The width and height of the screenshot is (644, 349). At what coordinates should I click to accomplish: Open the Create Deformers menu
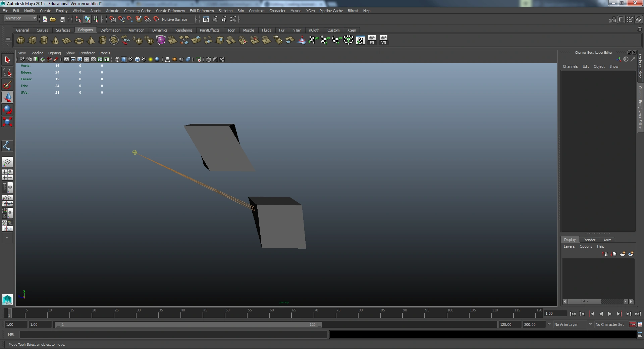coord(170,11)
